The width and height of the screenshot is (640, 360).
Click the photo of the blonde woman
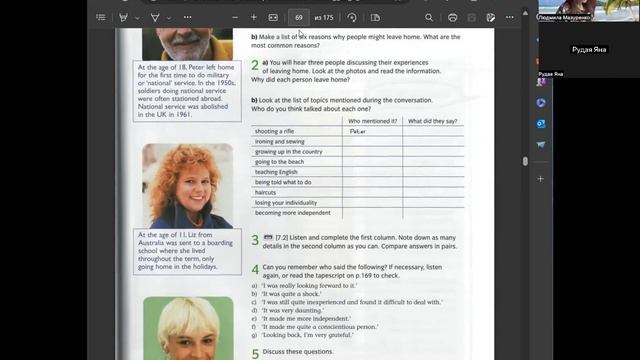pyautogui.click(x=188, y=328)
